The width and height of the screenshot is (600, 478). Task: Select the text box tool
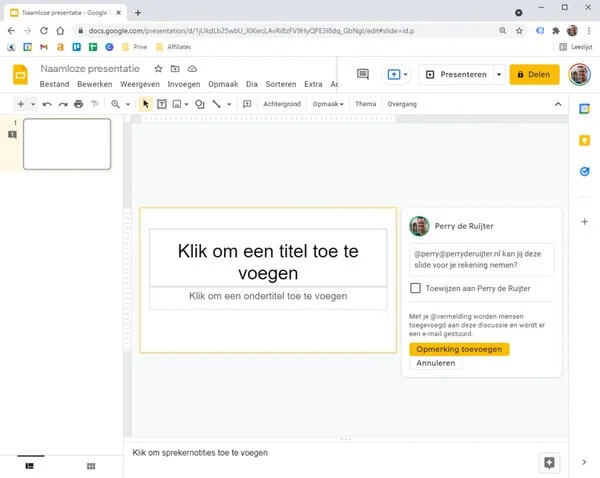(162, 104)
